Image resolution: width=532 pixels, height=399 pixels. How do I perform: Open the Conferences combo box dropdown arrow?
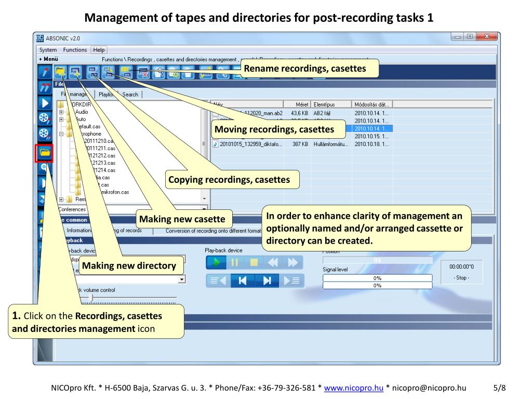click(204, 209)
